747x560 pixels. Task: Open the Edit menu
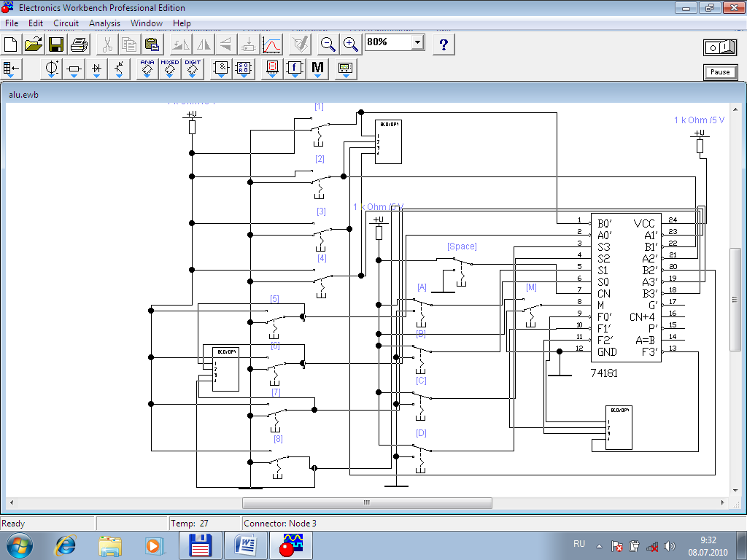(35, 23)
